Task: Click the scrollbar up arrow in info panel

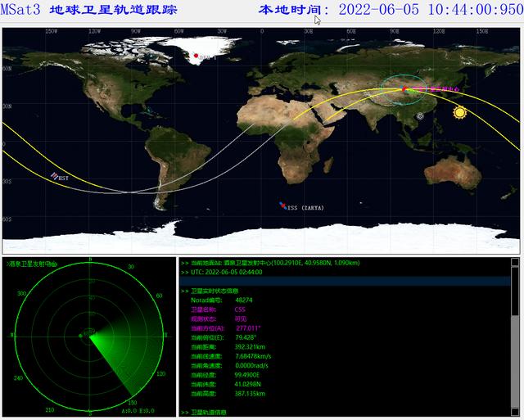Action: click(x=515, y=262)
